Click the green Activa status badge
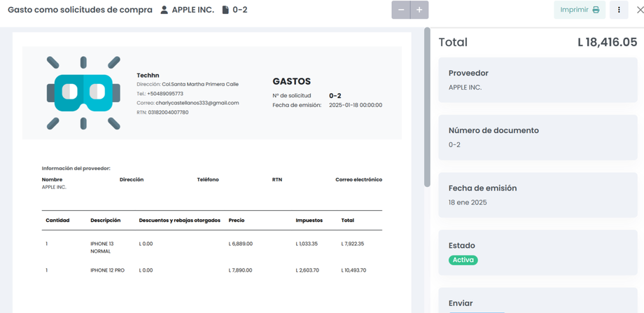Screen dimensions: 644x313 463,260
